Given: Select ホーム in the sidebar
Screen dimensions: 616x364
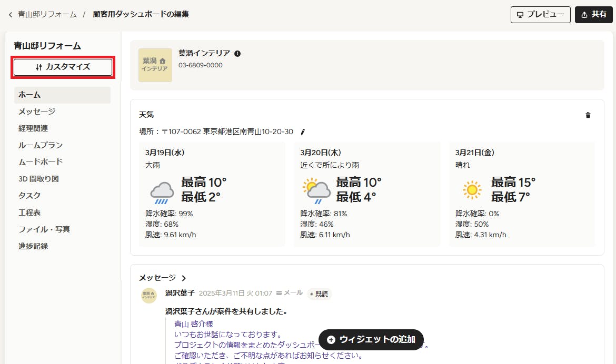Looking at the screenshot, I should (x=63, y=95).
